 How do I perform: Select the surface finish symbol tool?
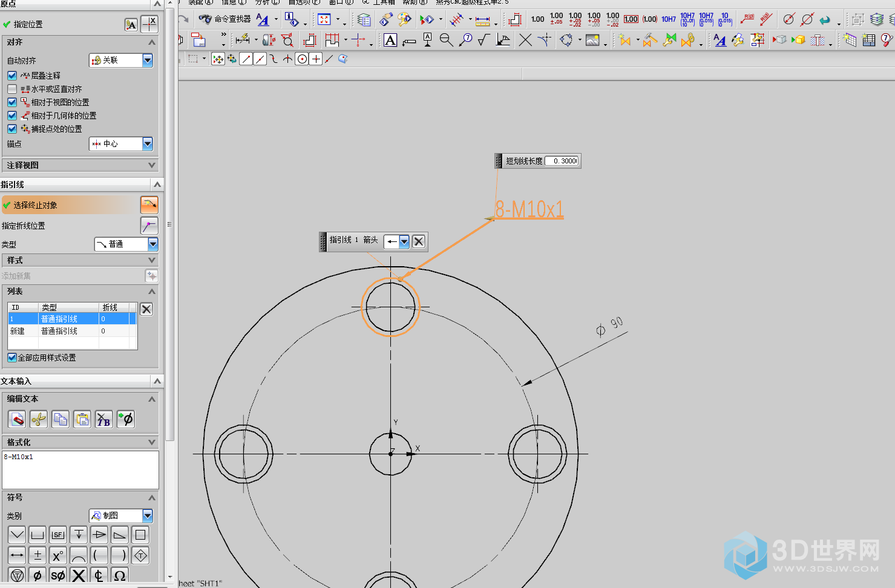click(x=484, y=41)
